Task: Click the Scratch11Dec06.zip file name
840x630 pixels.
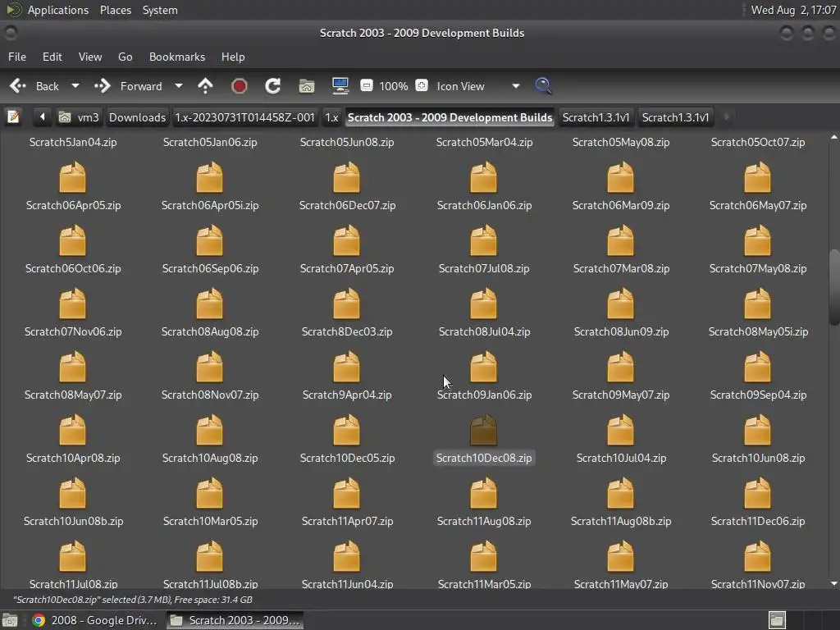Action: (757, 521)
